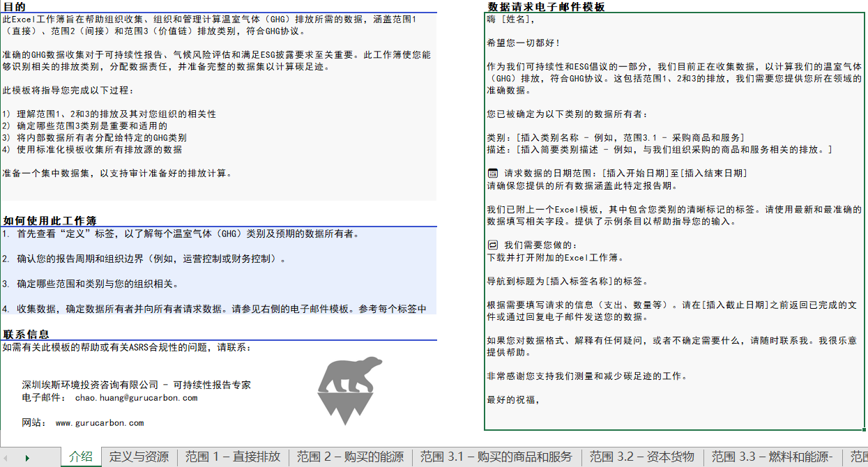Click 您已被确定为以下类别的数据所有者：

pos(568,114)
